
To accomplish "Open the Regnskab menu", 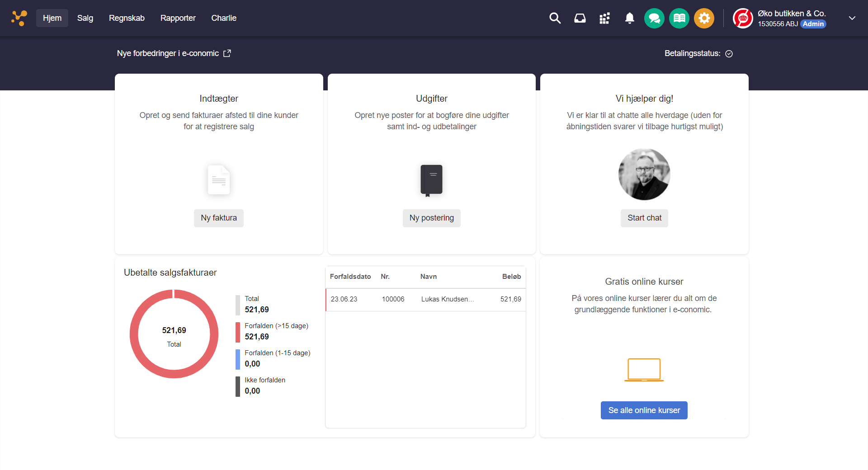I will click(x=127, y=18).
